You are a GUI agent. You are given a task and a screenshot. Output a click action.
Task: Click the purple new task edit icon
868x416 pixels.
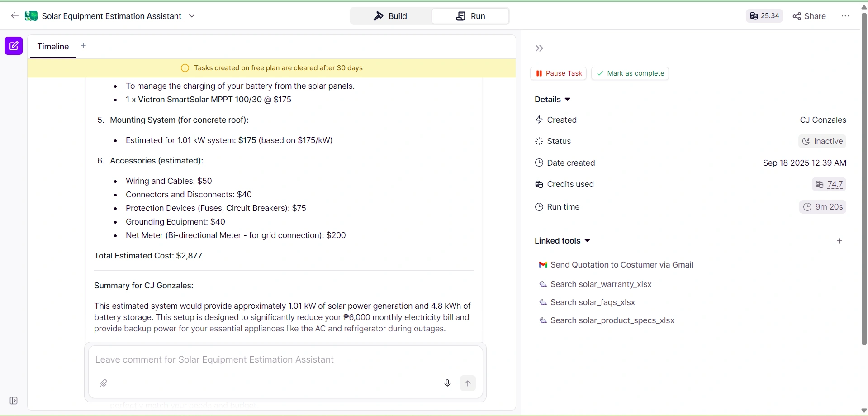point(14,46)
